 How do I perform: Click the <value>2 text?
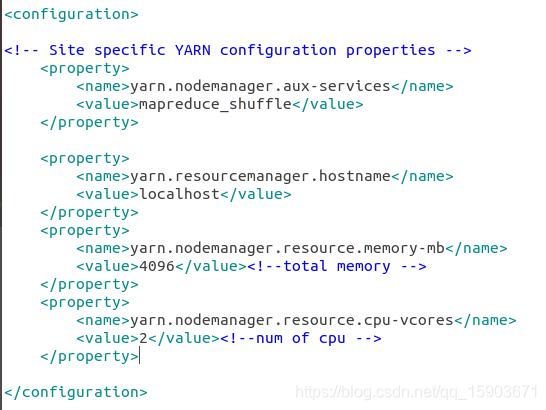coord(112,339)
